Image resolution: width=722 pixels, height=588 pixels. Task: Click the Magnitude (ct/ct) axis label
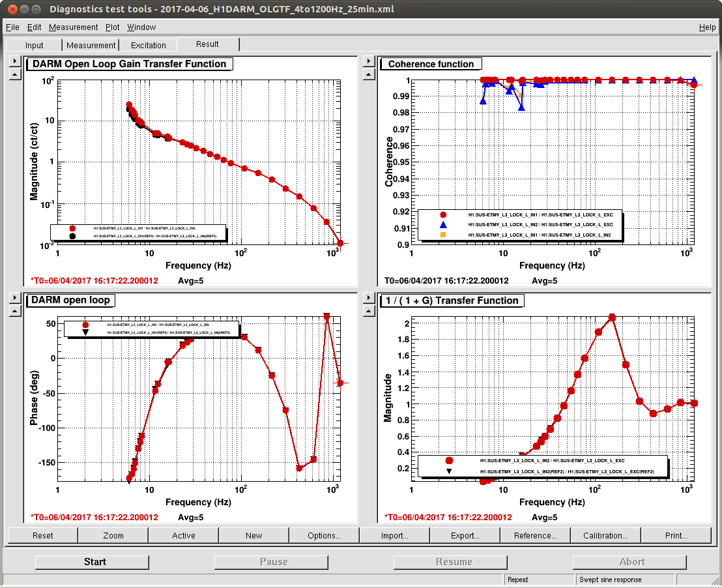coord(34,162)
